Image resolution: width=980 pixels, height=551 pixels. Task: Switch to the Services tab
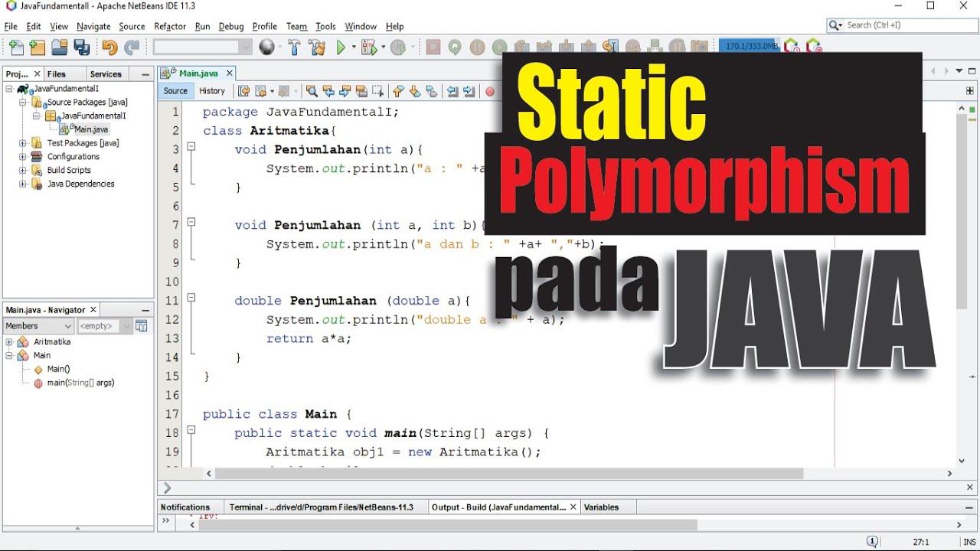106,74
